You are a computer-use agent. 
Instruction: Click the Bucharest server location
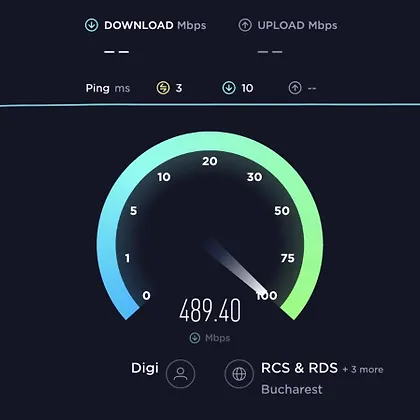click(x=292, y=389)
